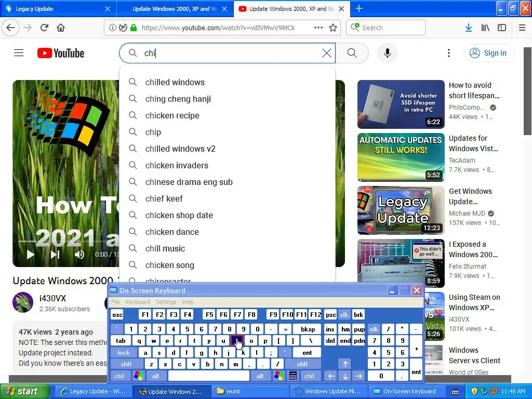Select suggestion chinese drama eng sub
The image size is (532, 399).
point(227,182)
